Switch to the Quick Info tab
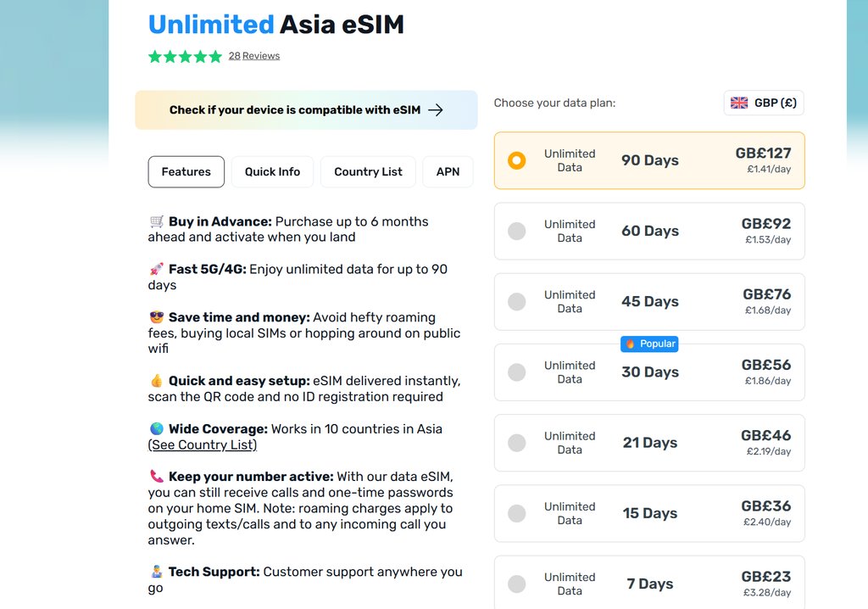The width and height of the screenshot is (868, 609). point(272,171)
